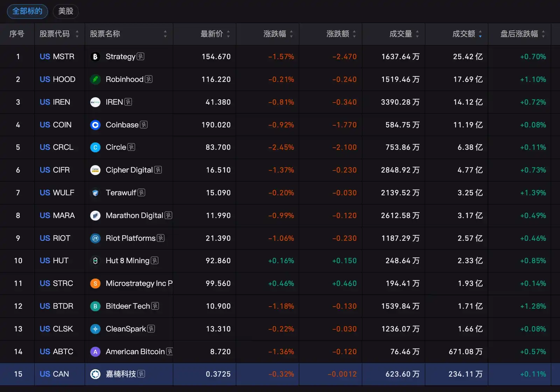Open the US CIFR stock code
Screen dimensions: 560x392
pos(55,170)
